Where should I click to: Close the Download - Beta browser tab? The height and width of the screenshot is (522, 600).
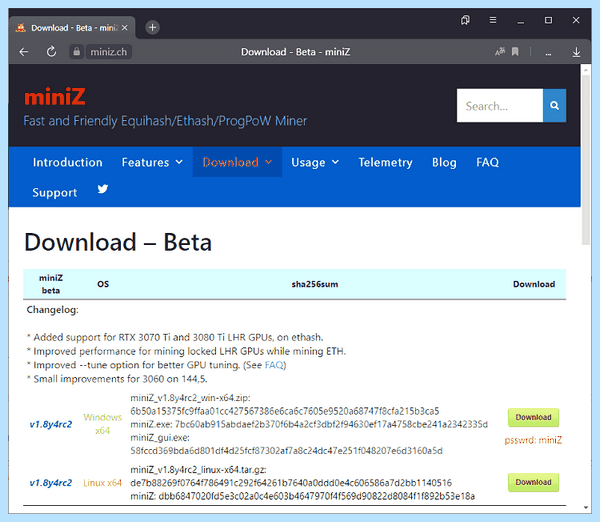[125, 28]
